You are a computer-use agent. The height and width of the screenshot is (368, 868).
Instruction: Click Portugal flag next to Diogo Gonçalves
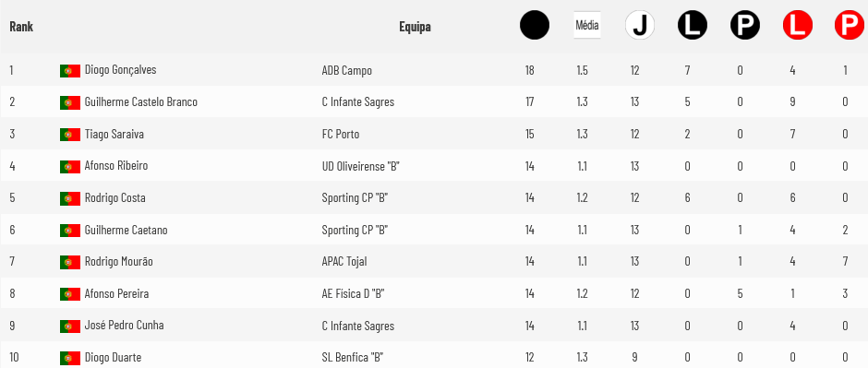click(70, 71)
